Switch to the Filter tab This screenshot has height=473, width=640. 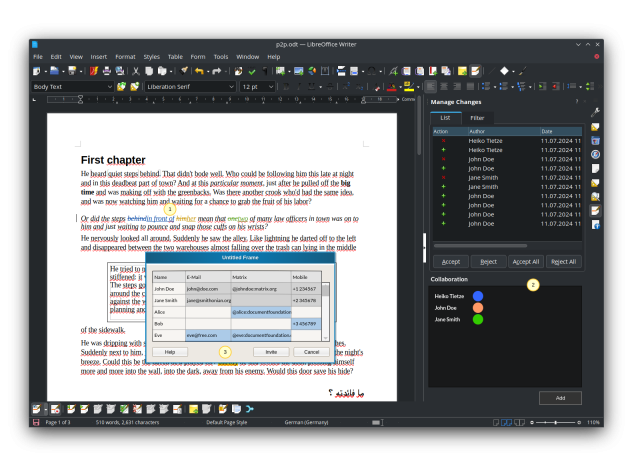click(x=476, y=118)
